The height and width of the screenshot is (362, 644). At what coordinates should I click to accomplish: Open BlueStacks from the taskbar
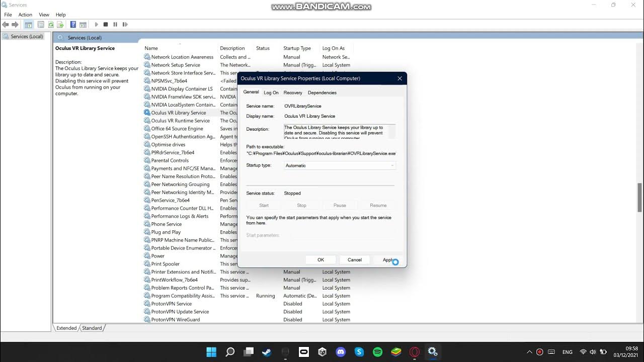pos(396,352)
